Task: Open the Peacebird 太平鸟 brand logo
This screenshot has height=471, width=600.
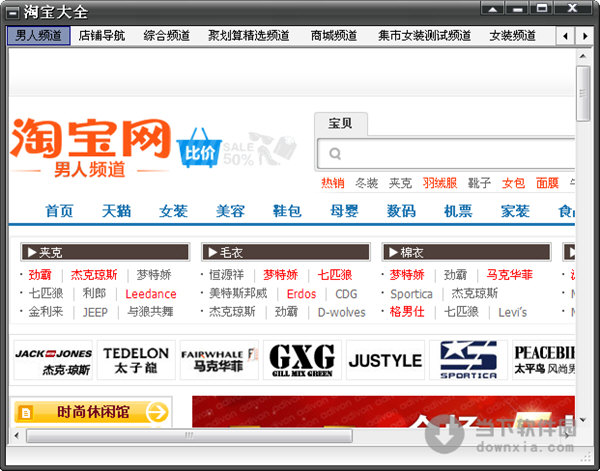Action: click(544, 360)
